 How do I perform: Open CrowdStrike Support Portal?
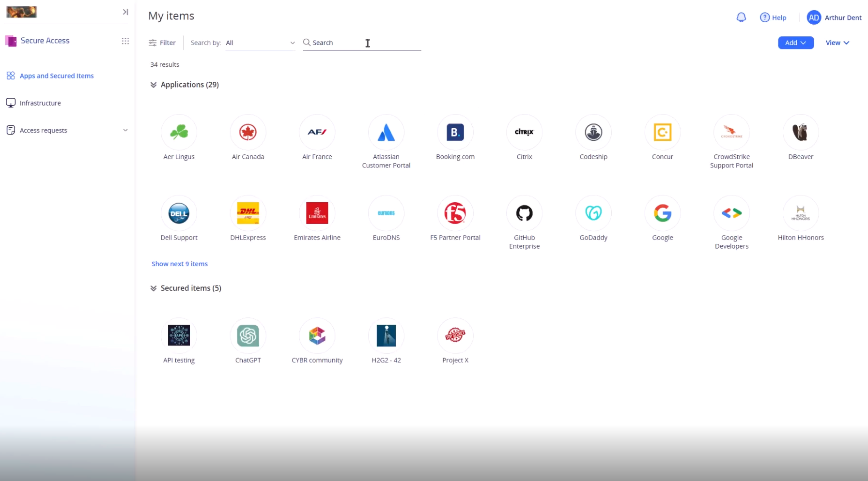pyautogui.click(x=732, y=132)
